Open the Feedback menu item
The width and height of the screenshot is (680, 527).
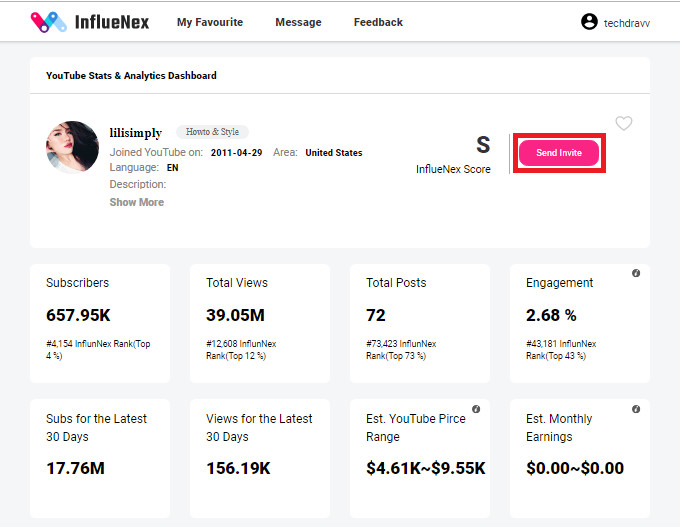[378, 22]
